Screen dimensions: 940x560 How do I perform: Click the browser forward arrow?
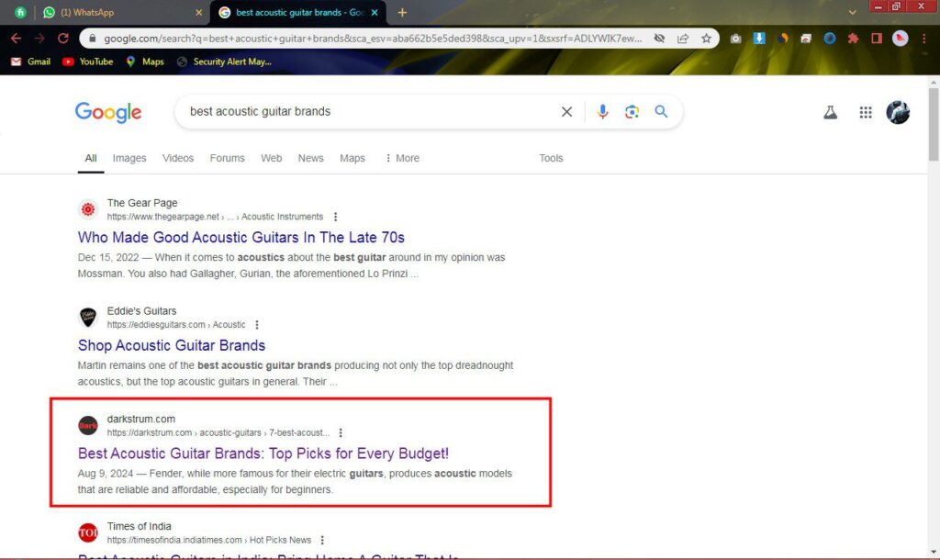point(39,39)
